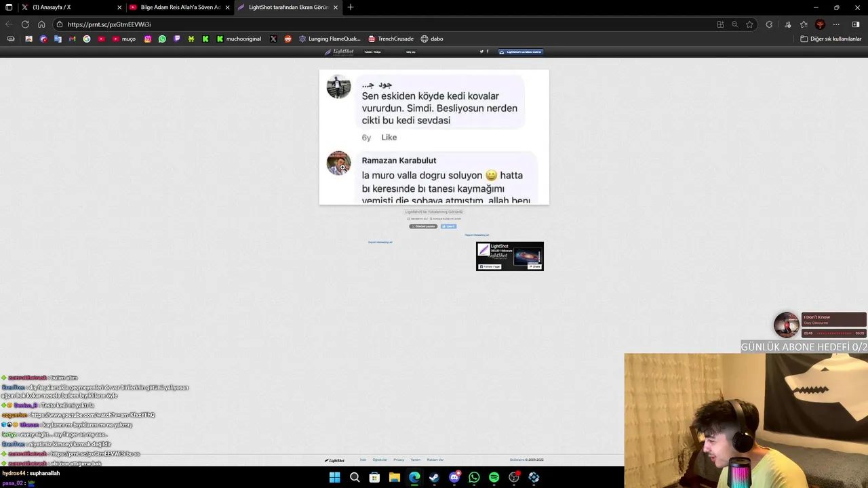
Task: Open the muço YouTube bookmark
Action: tap(123, 39)
